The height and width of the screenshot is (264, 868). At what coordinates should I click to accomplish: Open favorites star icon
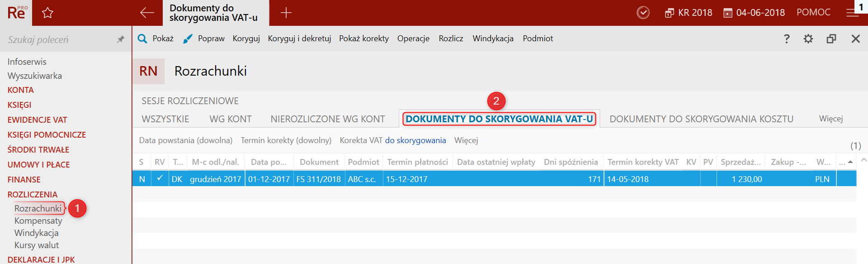(x=47, y=13)
